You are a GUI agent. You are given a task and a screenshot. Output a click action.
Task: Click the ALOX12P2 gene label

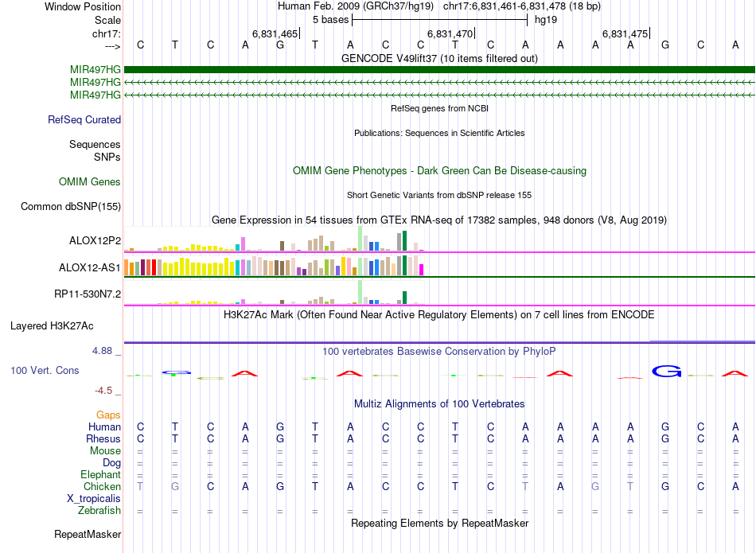(95, 240)
